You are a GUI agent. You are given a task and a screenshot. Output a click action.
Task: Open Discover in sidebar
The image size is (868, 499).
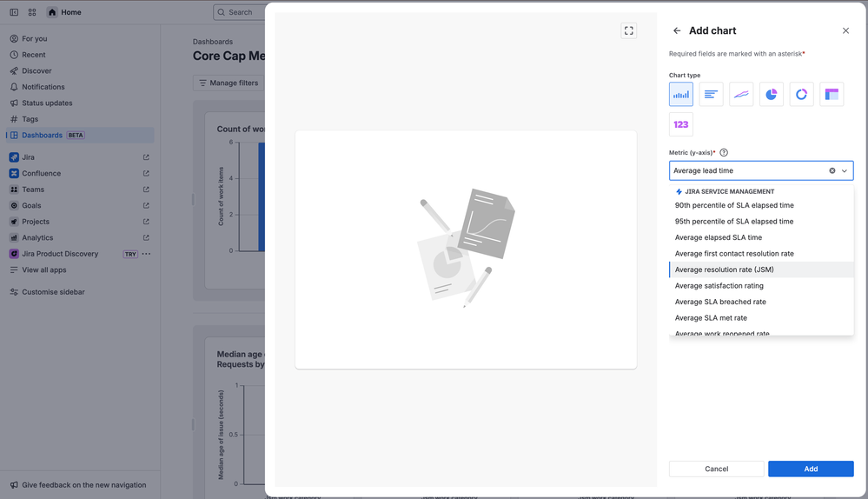(80, 71)
